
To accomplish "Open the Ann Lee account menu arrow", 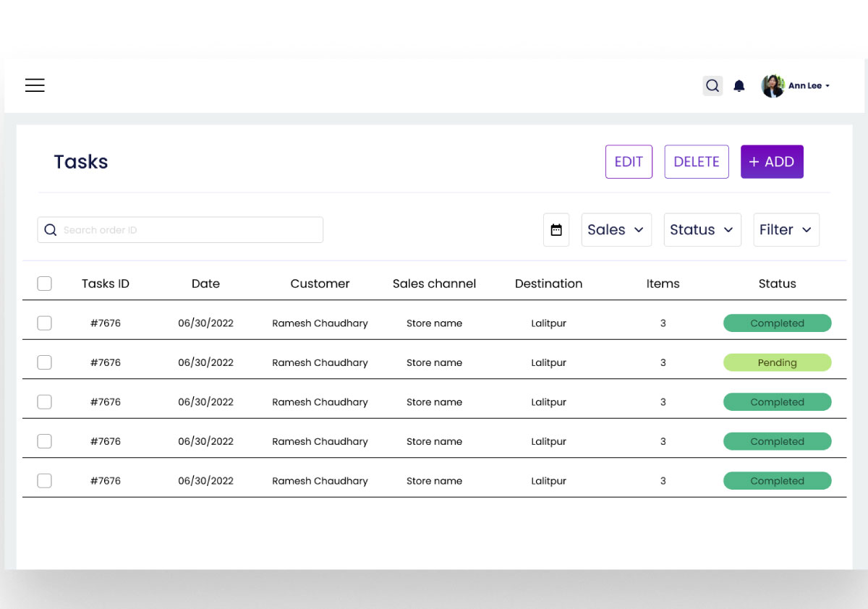I will coord(827,86).
